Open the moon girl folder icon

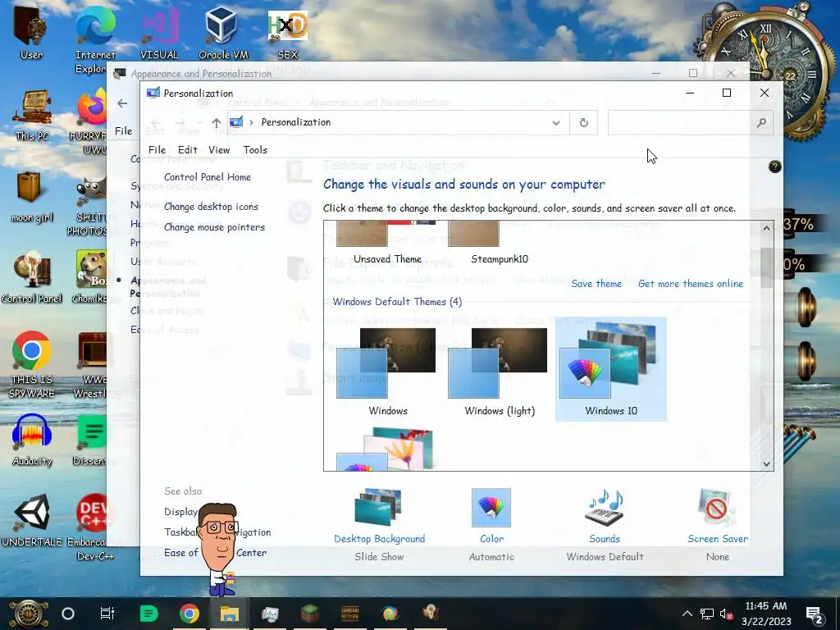[31, 197]
